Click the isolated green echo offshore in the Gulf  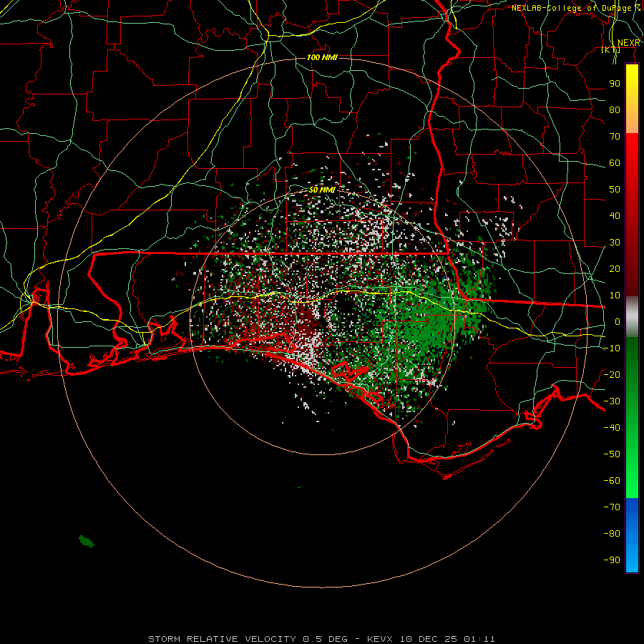click(87, 542)
